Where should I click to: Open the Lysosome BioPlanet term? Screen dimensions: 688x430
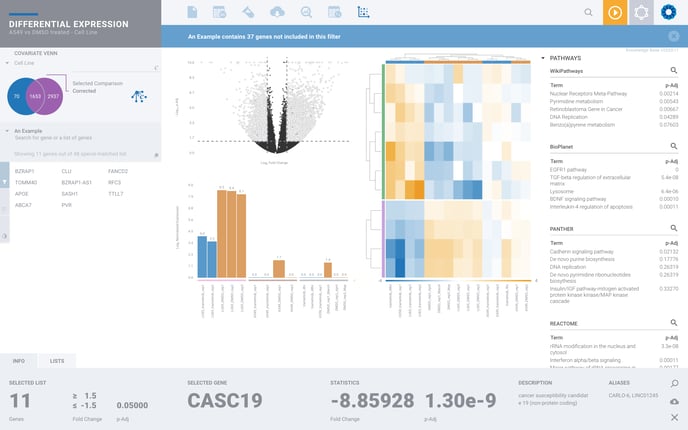point(562,191)
